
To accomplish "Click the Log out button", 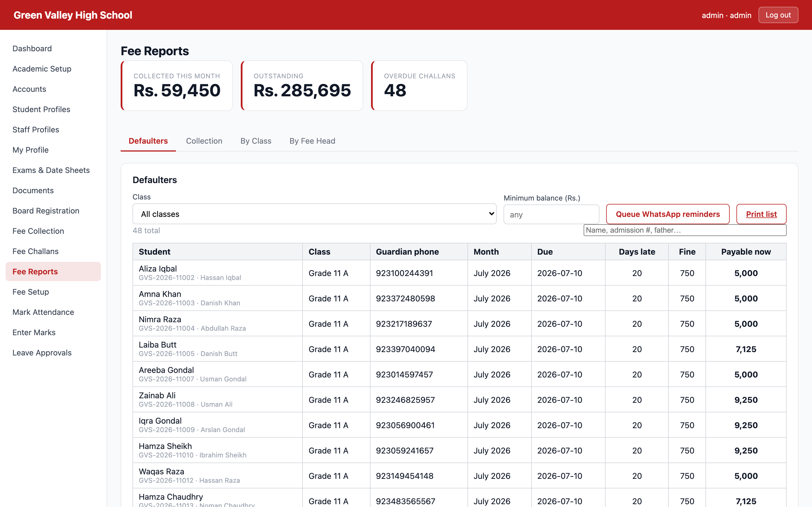I will tap(778, 15).
